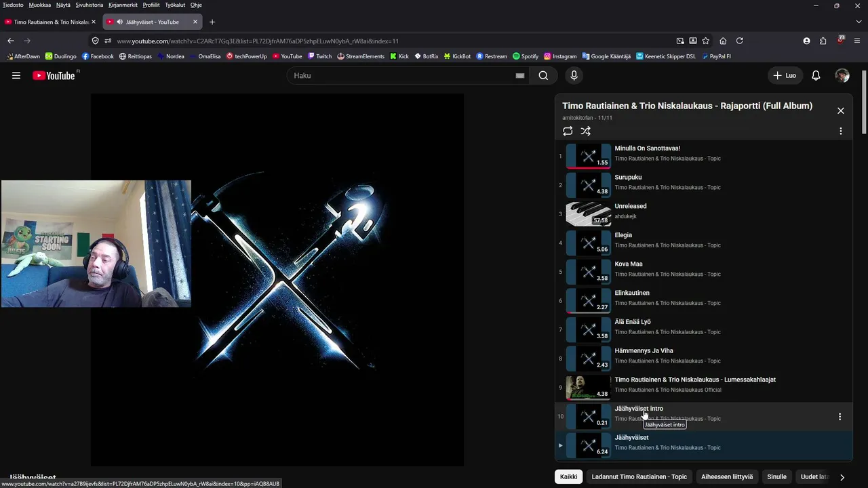Open the playlist title link Rajaportti (Full Album)
868x488 pixels.
687,106
